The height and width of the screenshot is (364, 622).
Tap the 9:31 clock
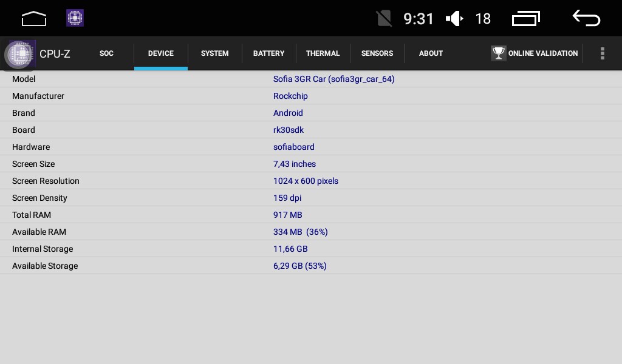(418, 19)
